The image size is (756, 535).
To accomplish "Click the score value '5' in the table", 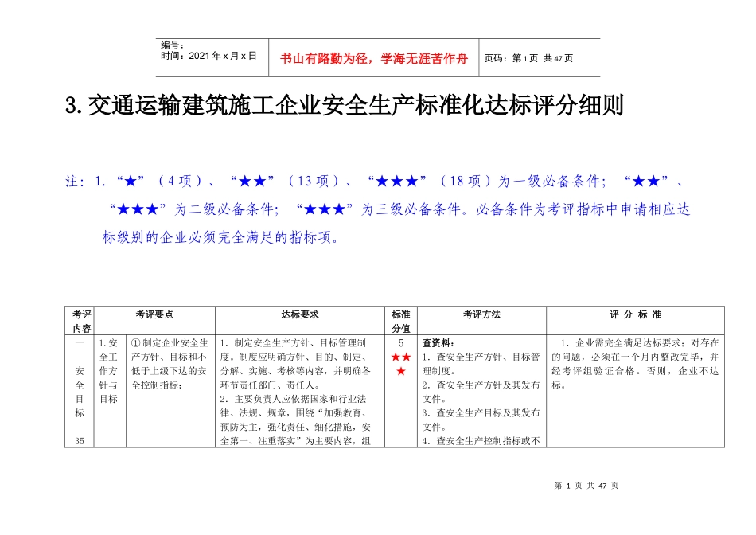I will (400, 343).
